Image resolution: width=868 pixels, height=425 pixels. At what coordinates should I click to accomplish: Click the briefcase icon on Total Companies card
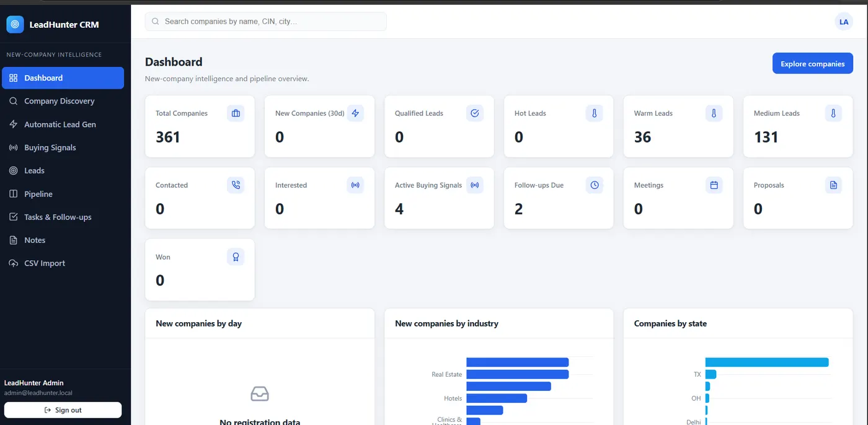pyautogui.click(x=236, y=113)
